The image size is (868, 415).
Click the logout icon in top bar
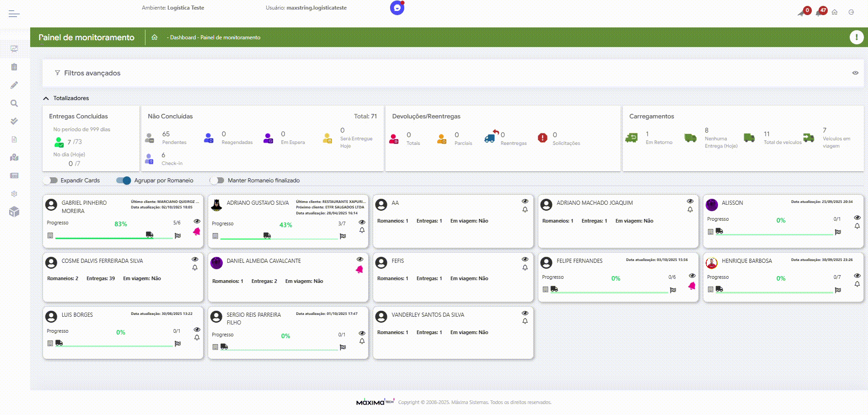tap(851, 12)
